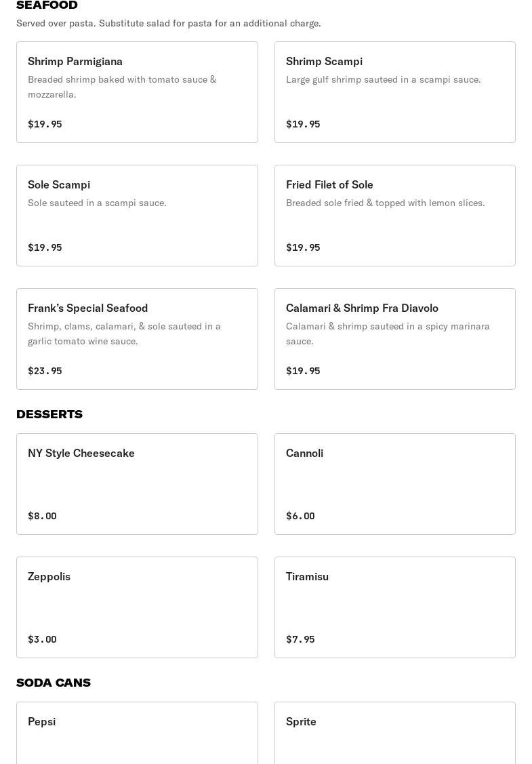Choose the Tiramisu dessert card

(x=394, y=607)
